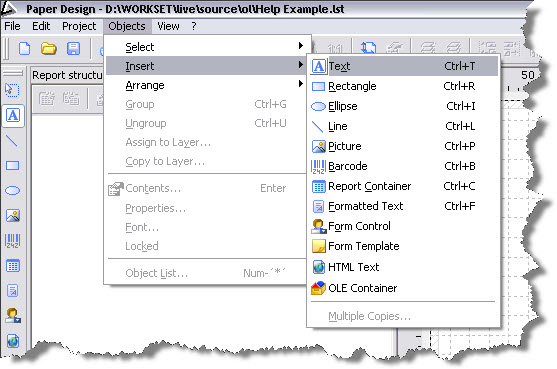
Task: Click the Save floppy disk icon
Action: pos(73,48)
